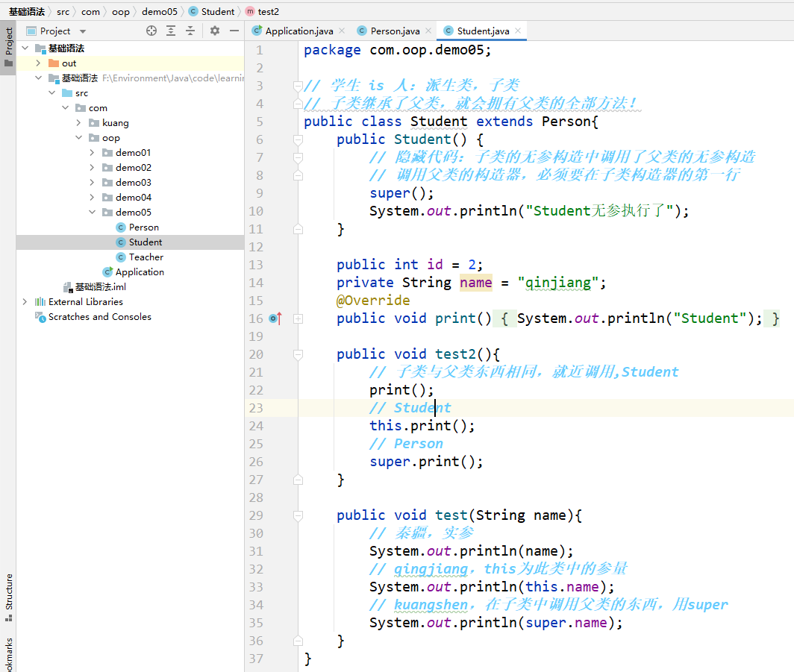This screenshot has width=794, height=672.
Task: Open the Project view dropdown
Action: point(83,31)
